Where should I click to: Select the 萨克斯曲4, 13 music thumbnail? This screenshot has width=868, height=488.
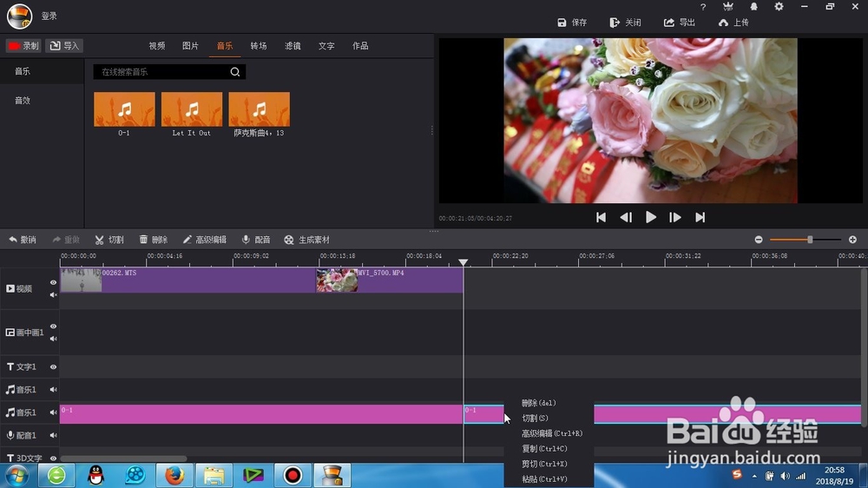(x=259, y=109)
